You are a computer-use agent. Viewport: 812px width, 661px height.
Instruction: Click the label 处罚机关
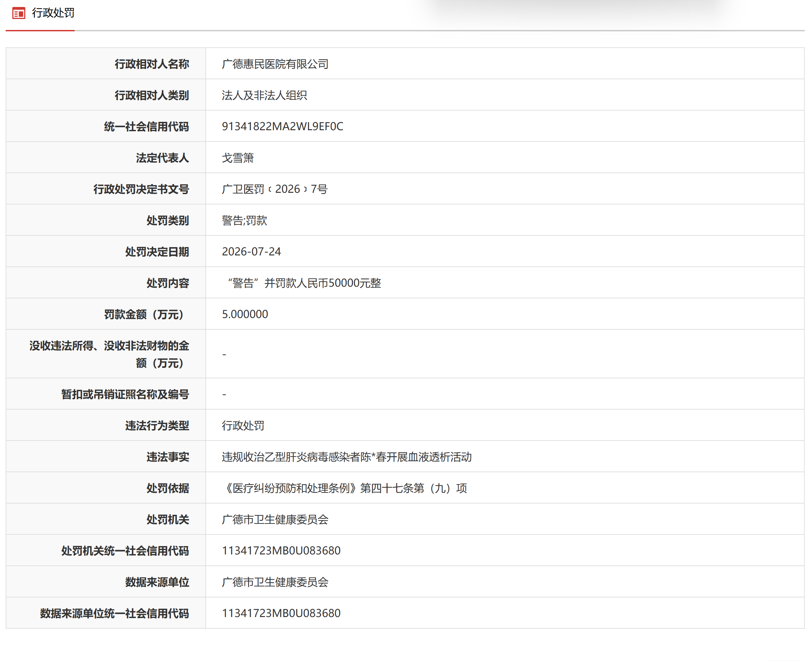168,519
